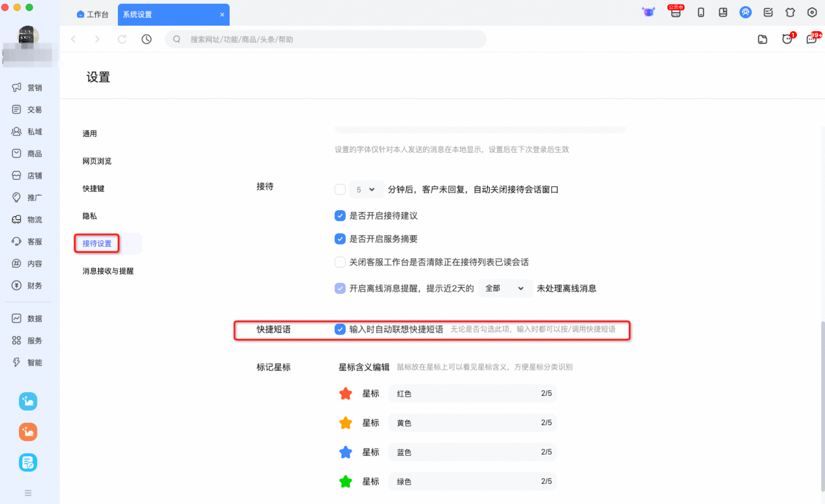Open the 全部 offline message dropdown
The height and width of the screenshot is (504, 825).
tap(505, 288)
